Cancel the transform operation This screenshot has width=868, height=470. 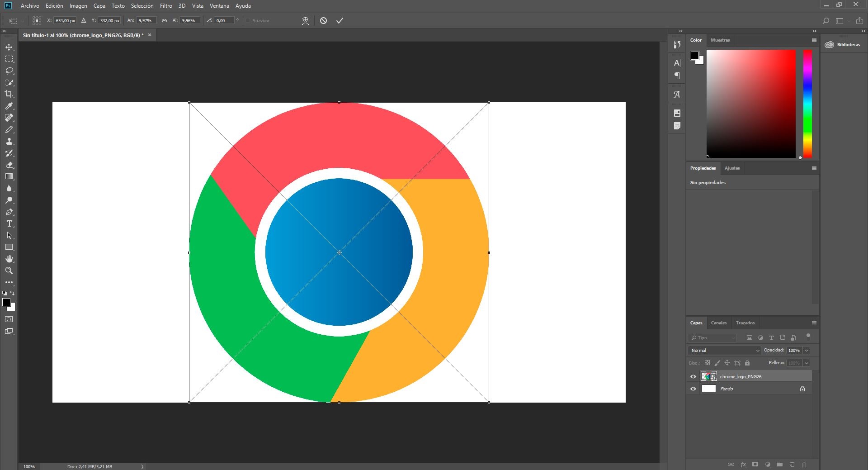point(323,21)
